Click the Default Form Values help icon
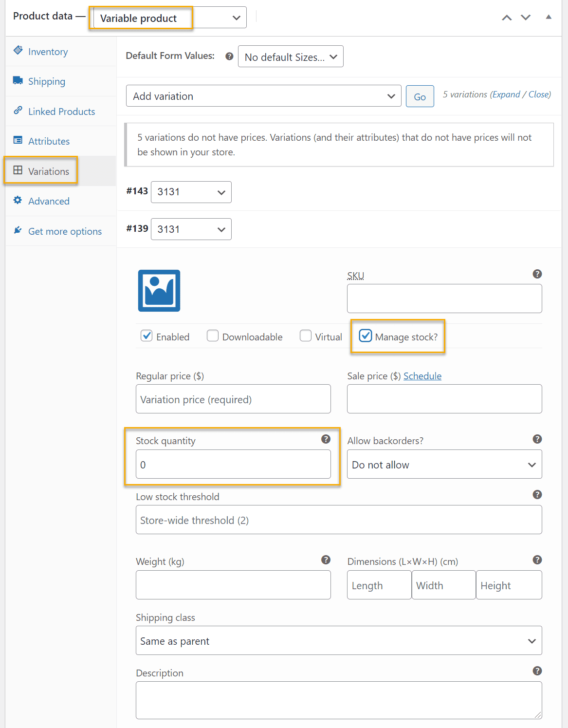This screenshot has width=568, height=728. (x=229, y=56)
